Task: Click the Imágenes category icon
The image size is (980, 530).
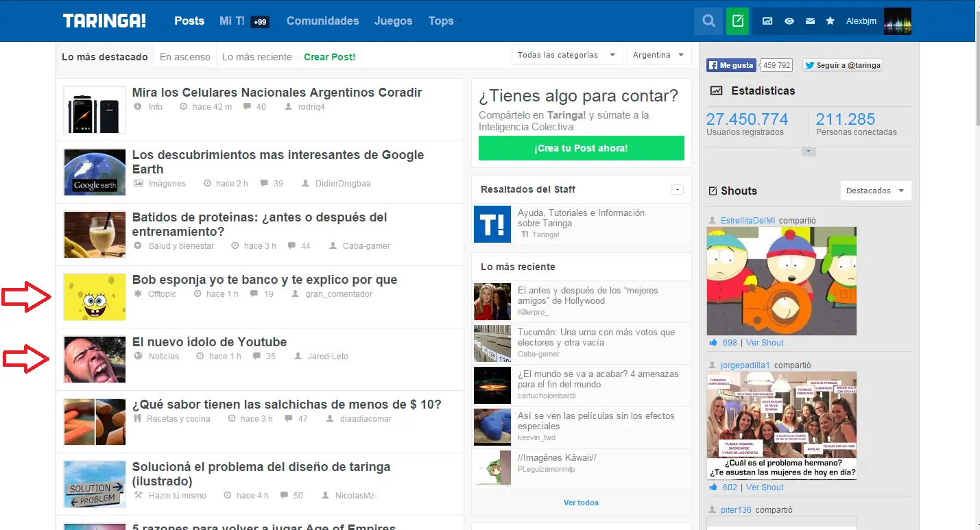Action: (139, 184)
